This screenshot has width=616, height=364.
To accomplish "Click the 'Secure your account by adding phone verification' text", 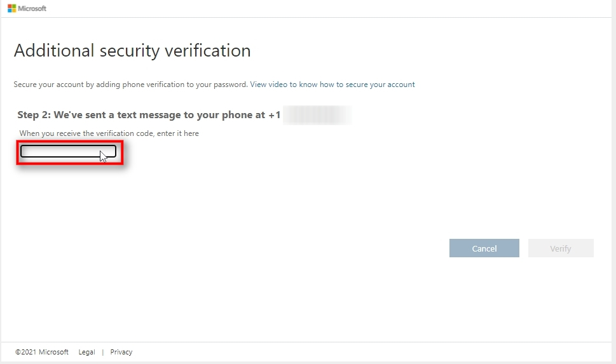I will (x=130, y=84).
